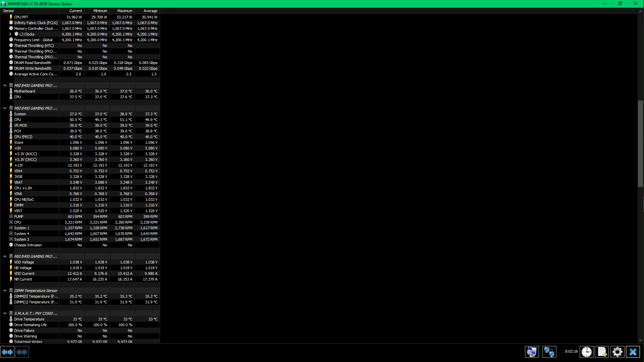This screenshot has width=644, height=362.
Task: Close sensors with the blue X icon
Action: tap(633, 352)
